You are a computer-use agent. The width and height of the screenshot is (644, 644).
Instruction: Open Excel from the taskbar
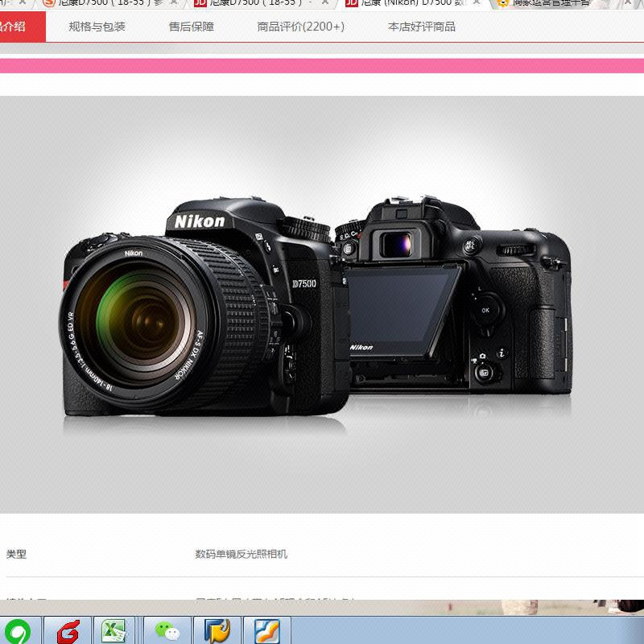[x=114, y=631]
